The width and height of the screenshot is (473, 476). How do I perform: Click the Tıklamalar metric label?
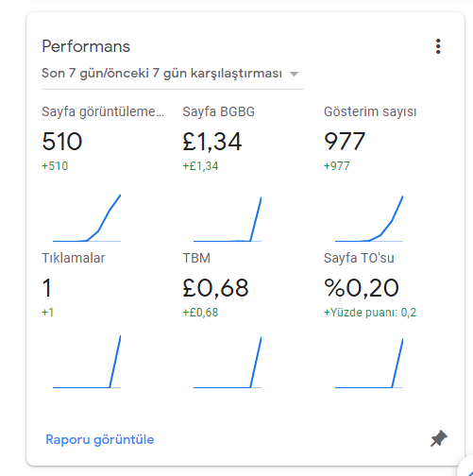(x=74, y=258)
